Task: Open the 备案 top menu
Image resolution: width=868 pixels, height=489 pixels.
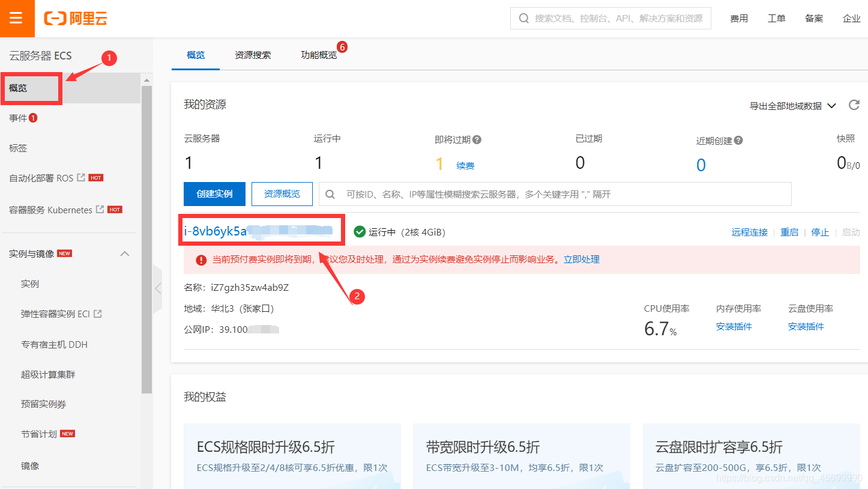Action: pos(814,19)
